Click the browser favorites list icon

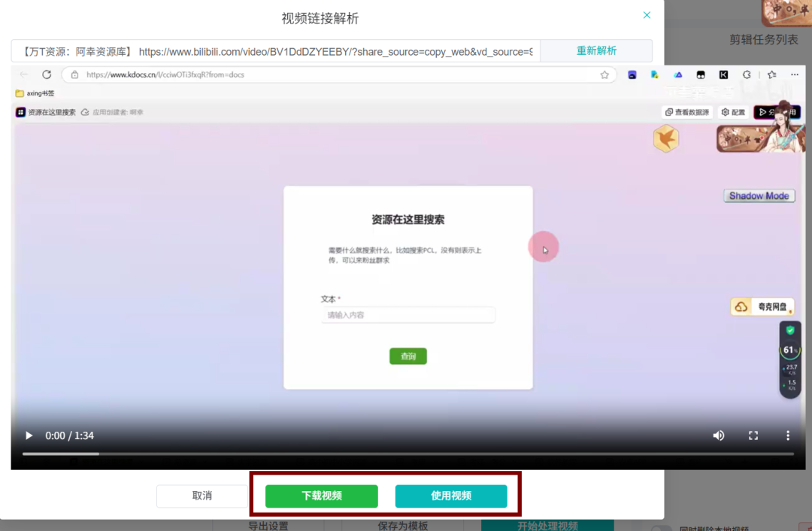pos(771,74)
